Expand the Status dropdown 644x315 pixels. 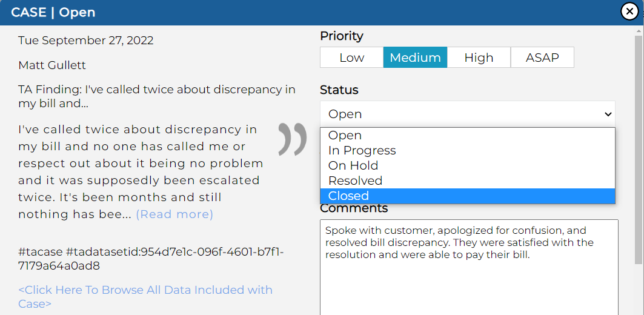(x=467, y=114)
